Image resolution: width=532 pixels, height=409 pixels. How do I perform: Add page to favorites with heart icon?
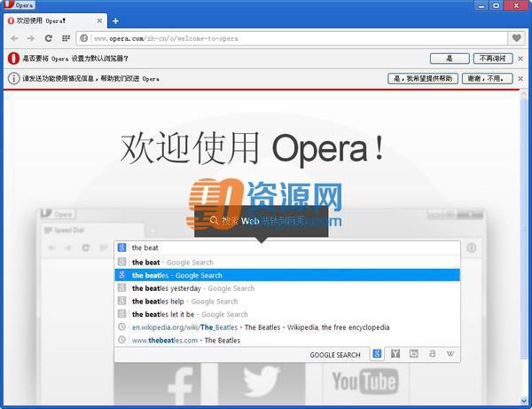point(516,38)
